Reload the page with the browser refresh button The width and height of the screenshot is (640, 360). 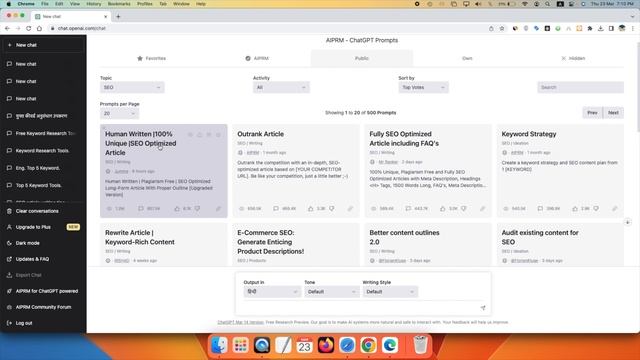pyautogui.click(x=29, y=28)
